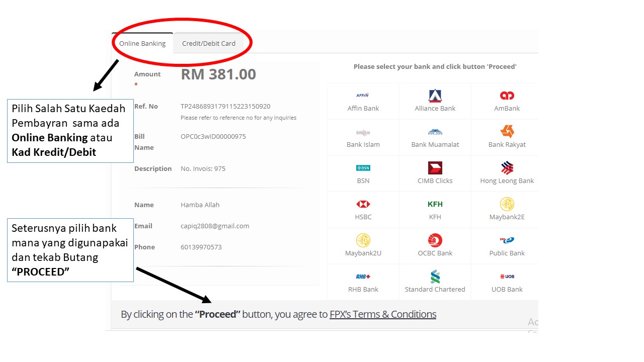Image resolution: width=644 pixels, height=362 pixels.
Task: Select the OCBC Bank logo
Action: pos(435,240)
